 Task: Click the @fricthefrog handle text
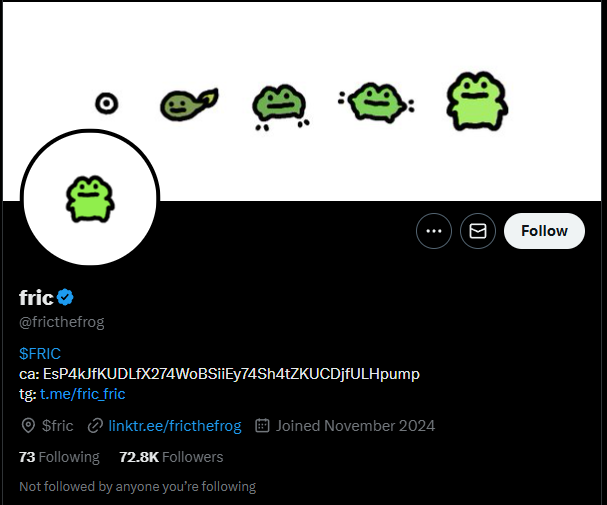[62, 322]
